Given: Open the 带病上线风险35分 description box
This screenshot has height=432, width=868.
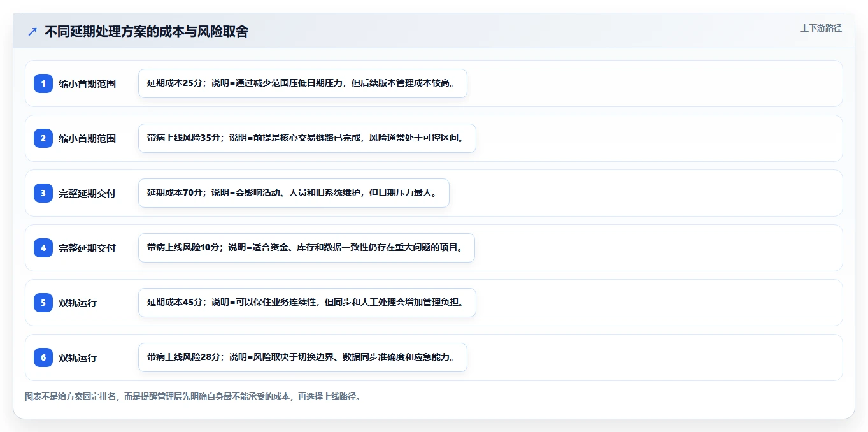Looking at the screenshot, I should point(307,138).
